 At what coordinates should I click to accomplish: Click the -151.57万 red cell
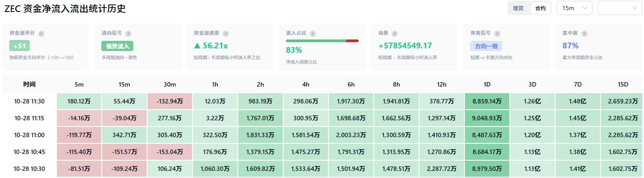click(x=124, y=152)
